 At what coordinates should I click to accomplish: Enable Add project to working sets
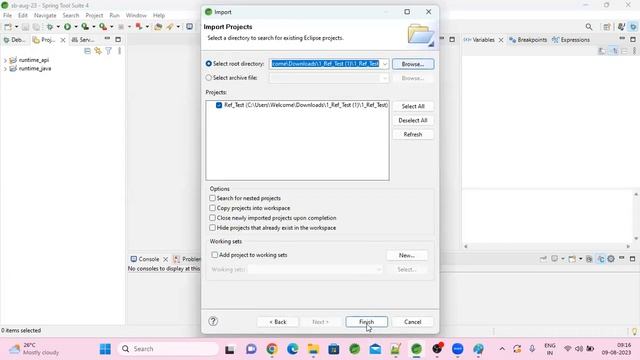click(x=214, y=255)
